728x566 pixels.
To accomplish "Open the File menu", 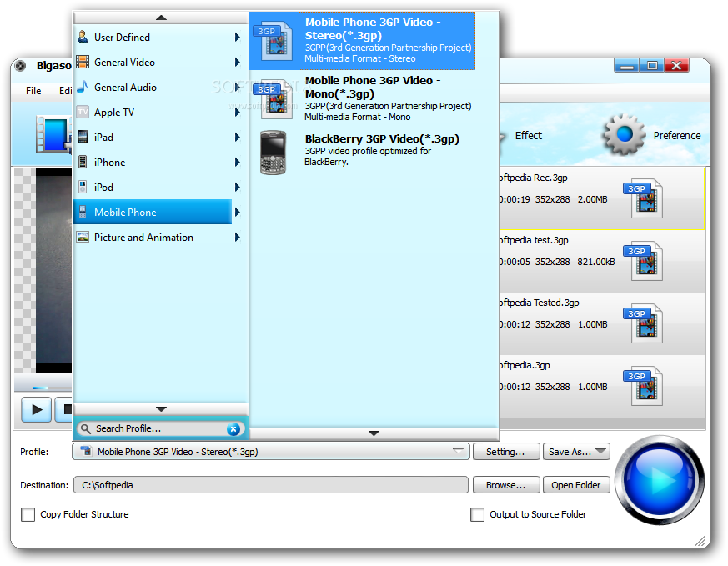I will point(33,91).
